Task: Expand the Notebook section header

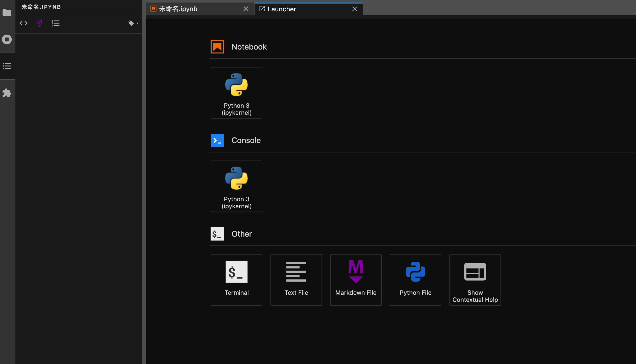Action: pos(249,47)
